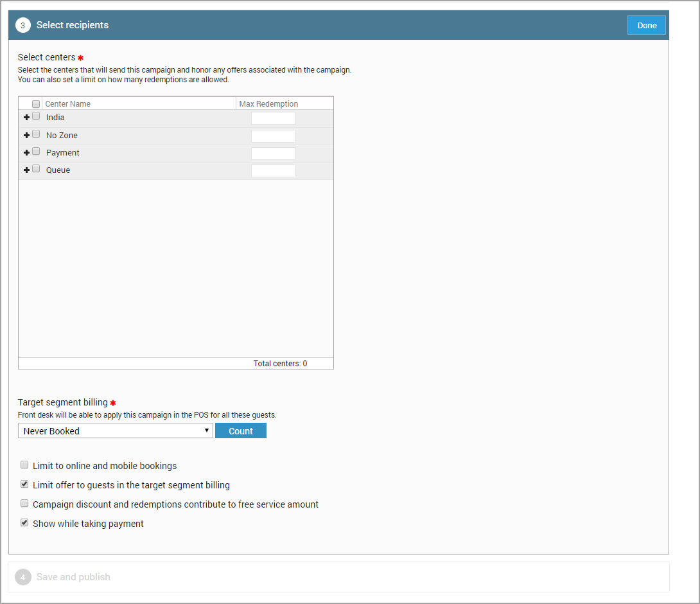Select all centers via header checkbox
This screenshot has width=700, height=604.
[x=36, y=104]
